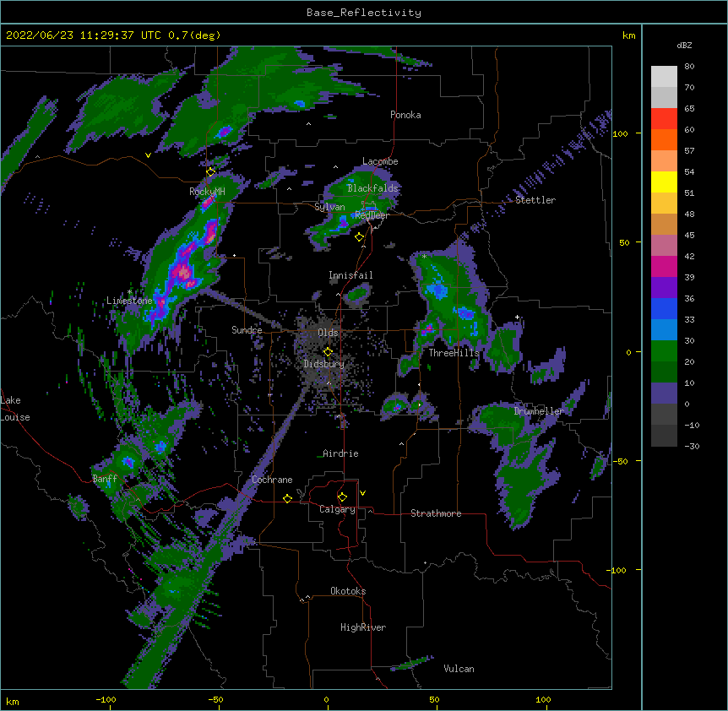Click the Didsbury label

pos(324,364)
